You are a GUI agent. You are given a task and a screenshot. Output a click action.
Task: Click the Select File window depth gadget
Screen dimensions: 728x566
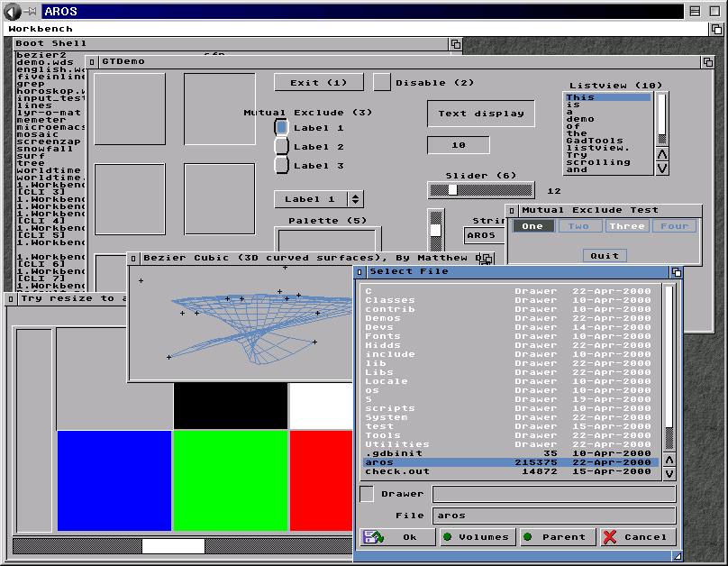[x=677, y=272]
